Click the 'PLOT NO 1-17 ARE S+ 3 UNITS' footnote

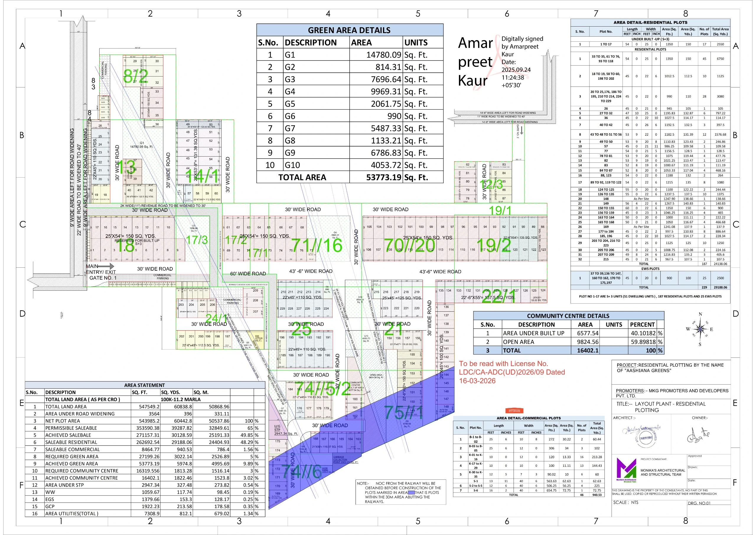(x=650, y=296)
